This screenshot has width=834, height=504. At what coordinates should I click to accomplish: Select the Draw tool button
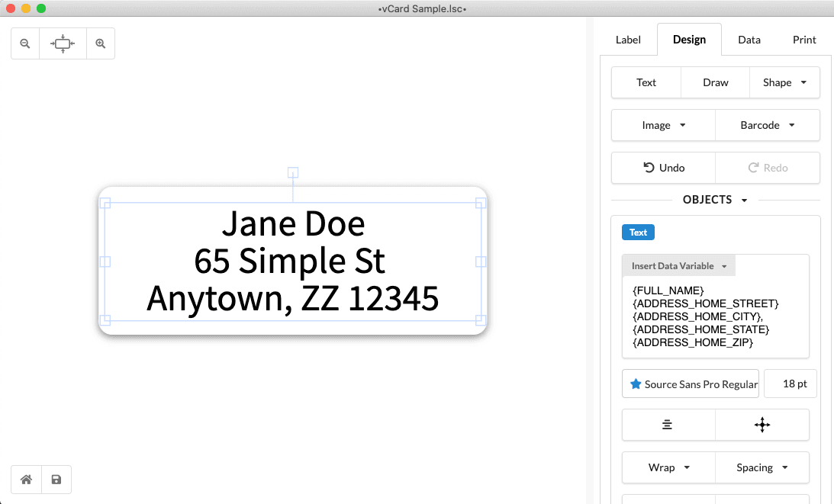[715, 82]
